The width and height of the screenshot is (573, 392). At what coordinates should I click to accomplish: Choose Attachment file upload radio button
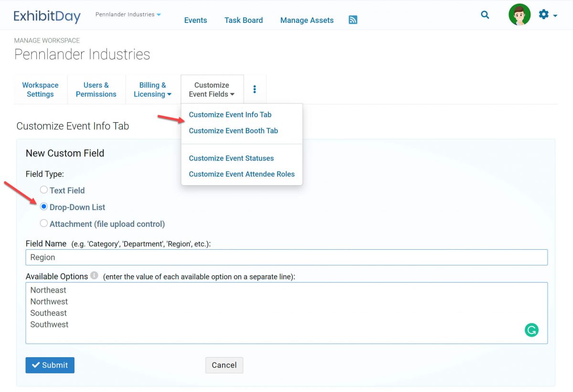pyautogui.click(x=44, y=223)
